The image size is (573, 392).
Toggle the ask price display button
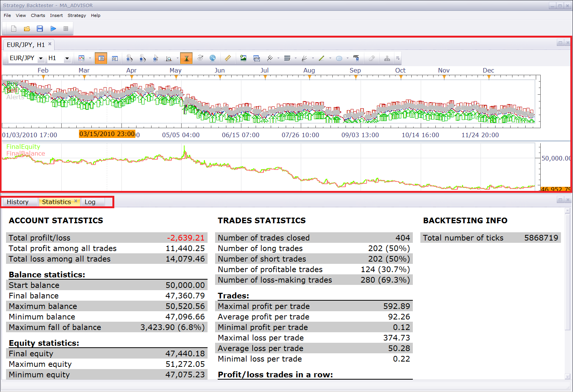tap(115, 58)
